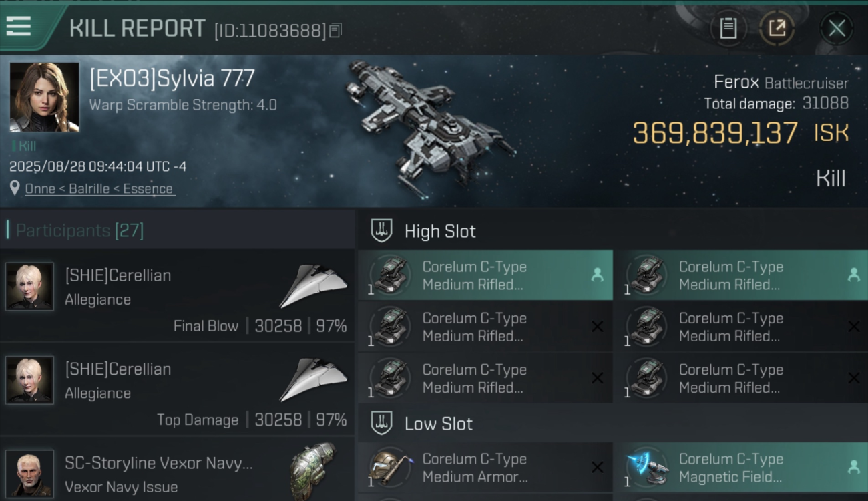Open the hamburger menu icon
This screenshot has height=501, width=868.
pyautogui.click(x=18, y=26)
